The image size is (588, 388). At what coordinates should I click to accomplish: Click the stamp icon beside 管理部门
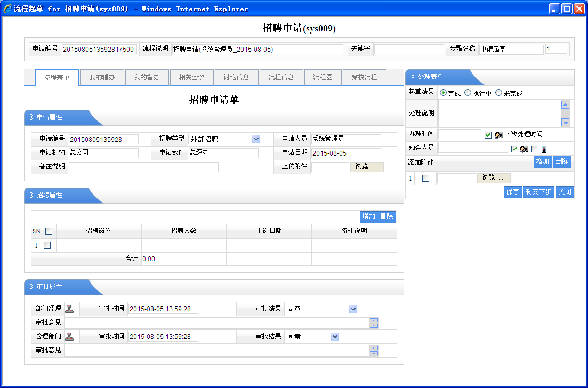coord(69,336)
